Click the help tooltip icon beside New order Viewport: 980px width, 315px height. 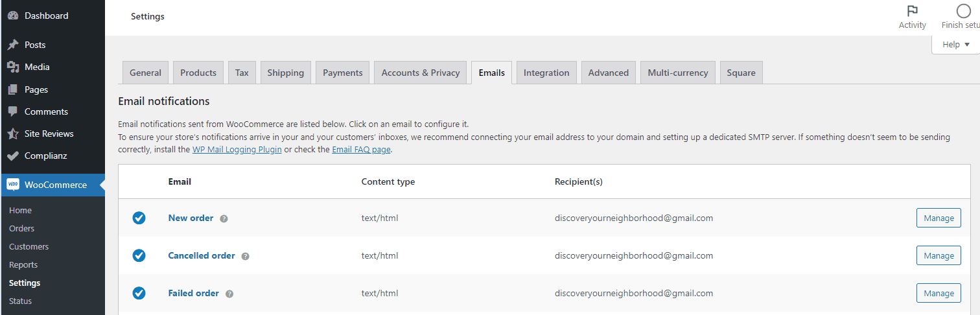point(224,218)
